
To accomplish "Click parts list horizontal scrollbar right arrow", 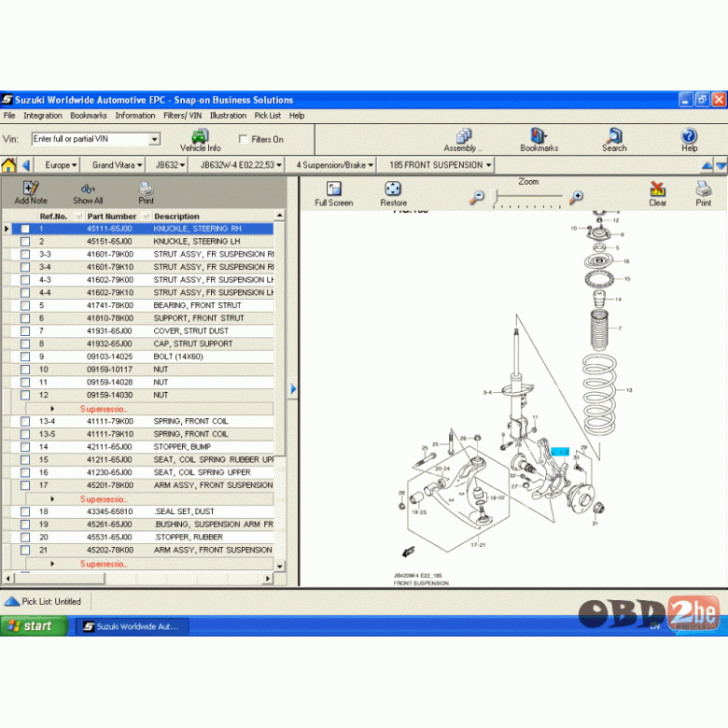I will coord(267,579).
